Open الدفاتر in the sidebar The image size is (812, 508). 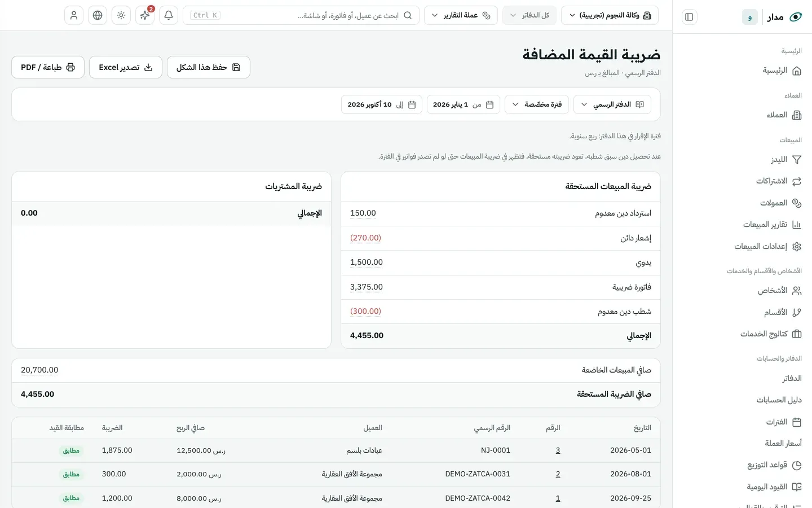pyautogui.click(x=792, y=379)
